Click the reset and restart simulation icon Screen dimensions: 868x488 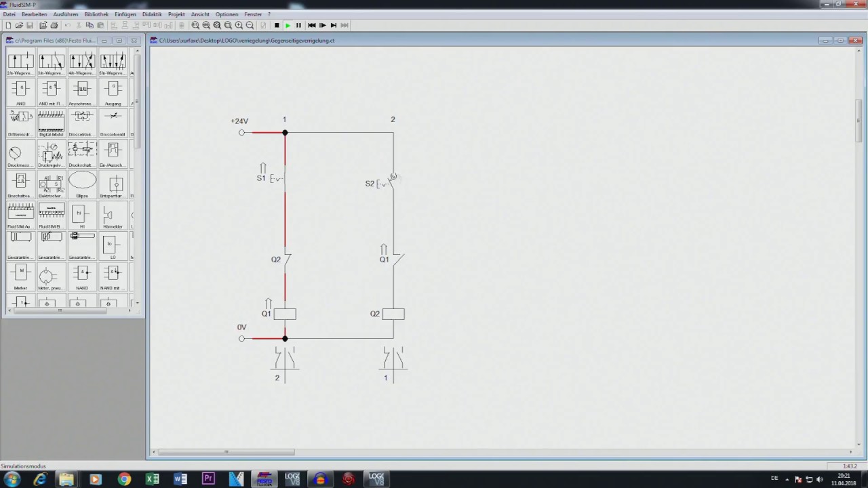point(311,25)
